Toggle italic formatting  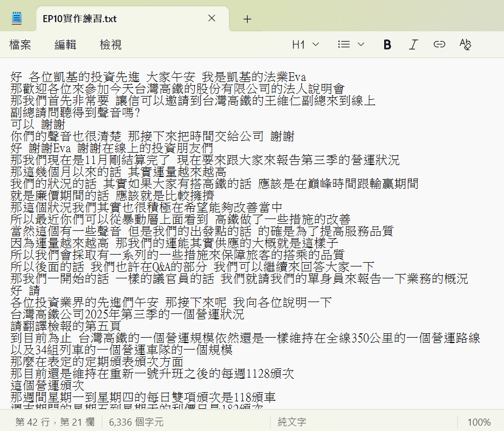(x=413, y=45)
